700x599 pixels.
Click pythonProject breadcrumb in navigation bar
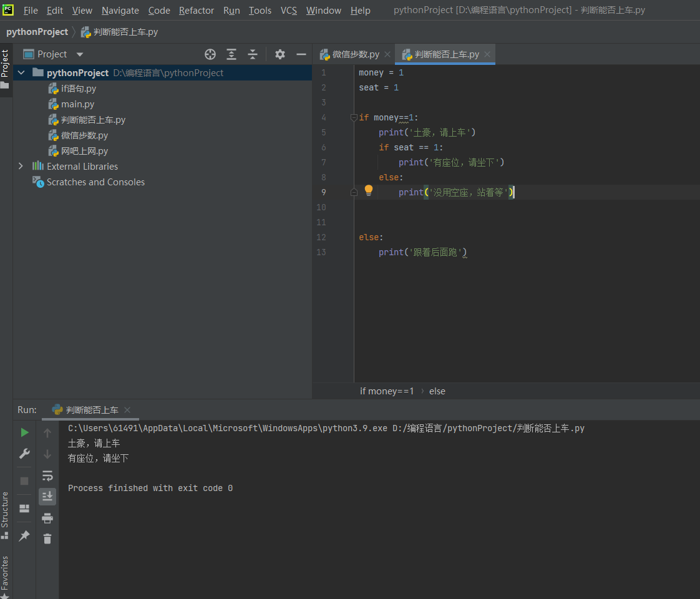point(37,32)
